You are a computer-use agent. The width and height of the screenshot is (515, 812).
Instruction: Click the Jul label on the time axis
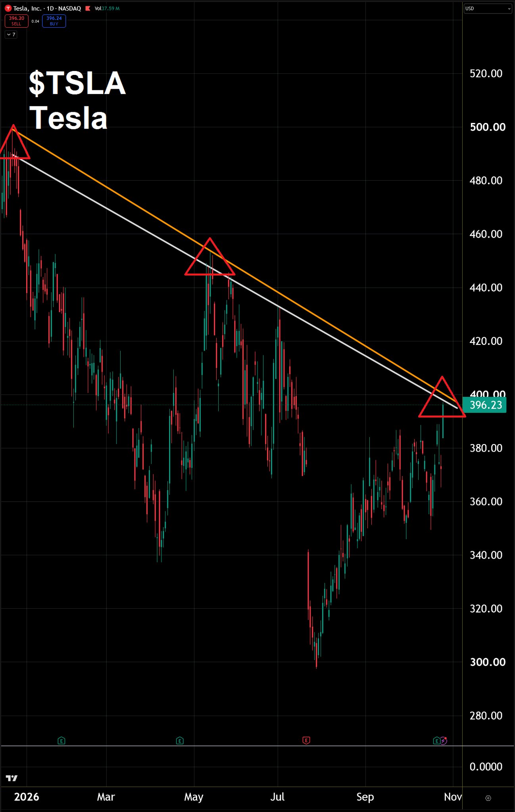[277, 797]
